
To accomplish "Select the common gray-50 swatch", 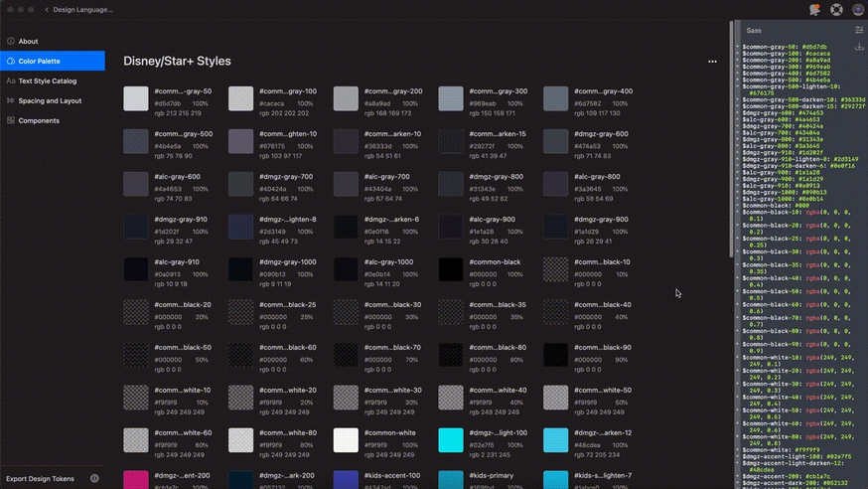I will point(136,98).
